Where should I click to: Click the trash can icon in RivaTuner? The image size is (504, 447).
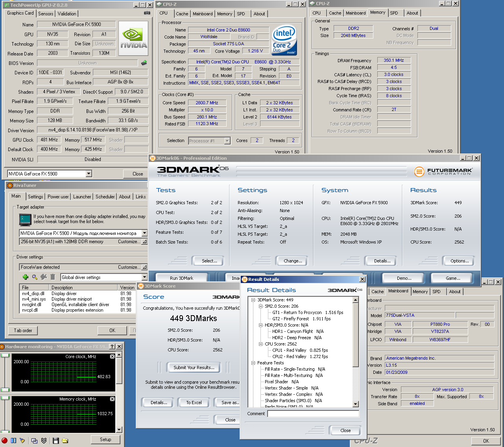point(53,277)
